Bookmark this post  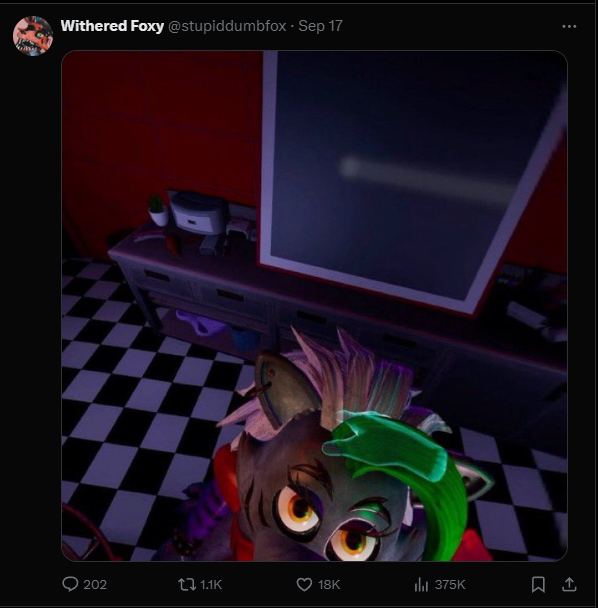(x=538, y=584)
